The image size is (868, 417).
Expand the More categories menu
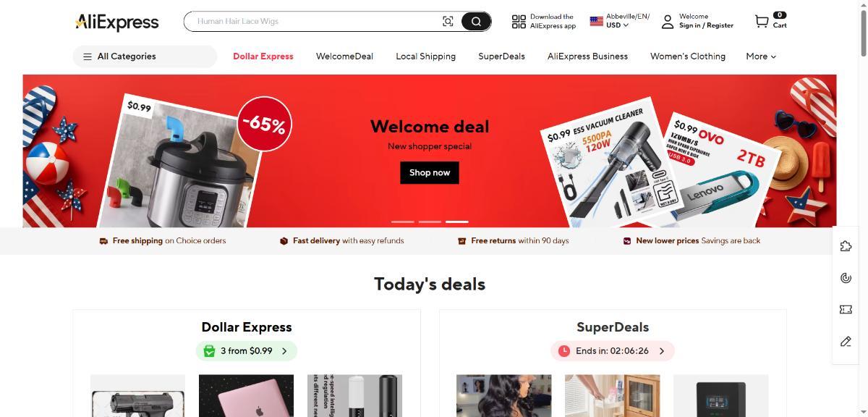761,56
